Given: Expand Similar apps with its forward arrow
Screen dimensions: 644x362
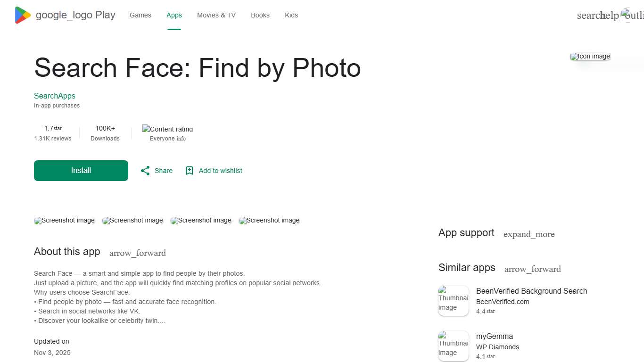Looking at the screenshot, I should click(532, 269).
